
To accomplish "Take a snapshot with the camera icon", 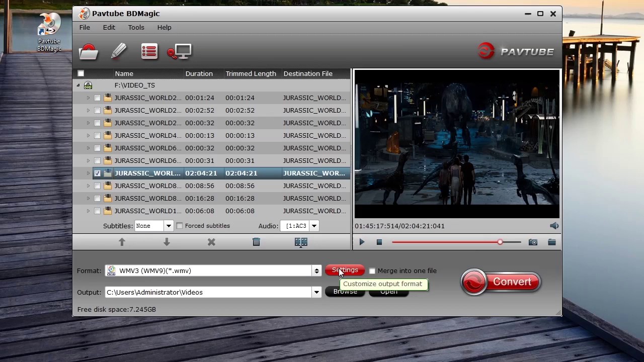I will (x=533, y=242).
